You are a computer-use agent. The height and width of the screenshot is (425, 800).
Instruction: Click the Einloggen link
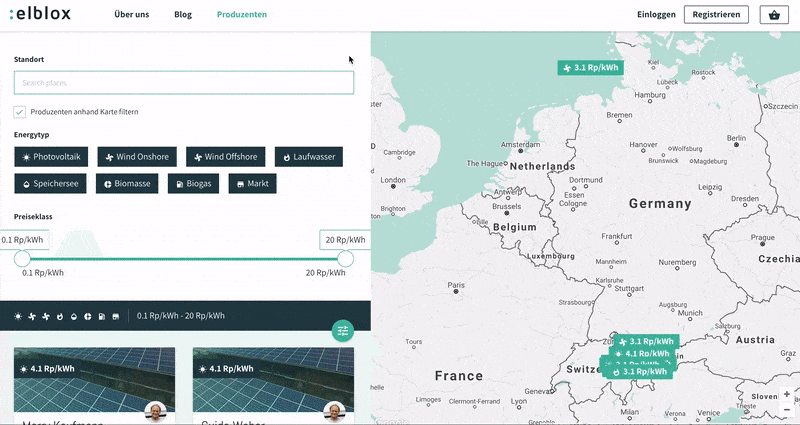pos(656,15)
